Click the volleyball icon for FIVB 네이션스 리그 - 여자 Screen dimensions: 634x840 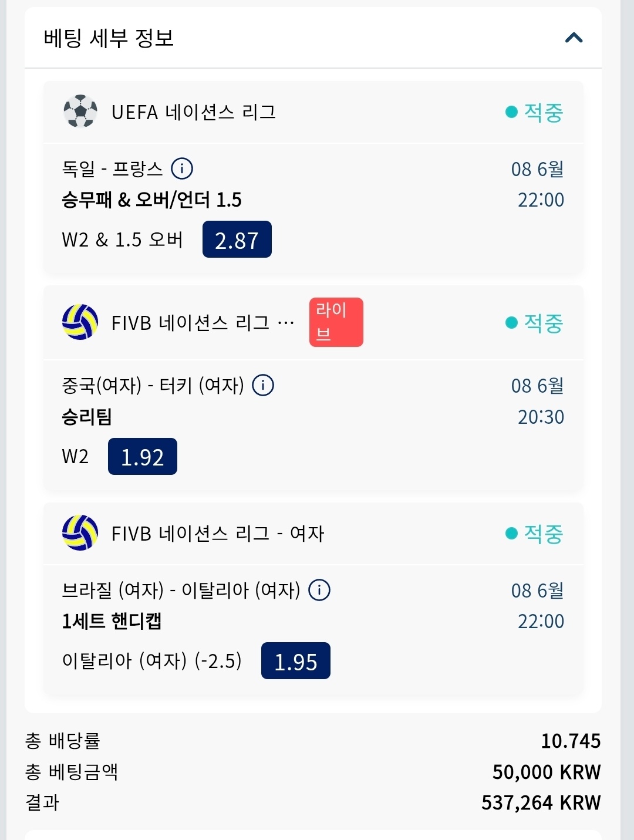(80, 533)
